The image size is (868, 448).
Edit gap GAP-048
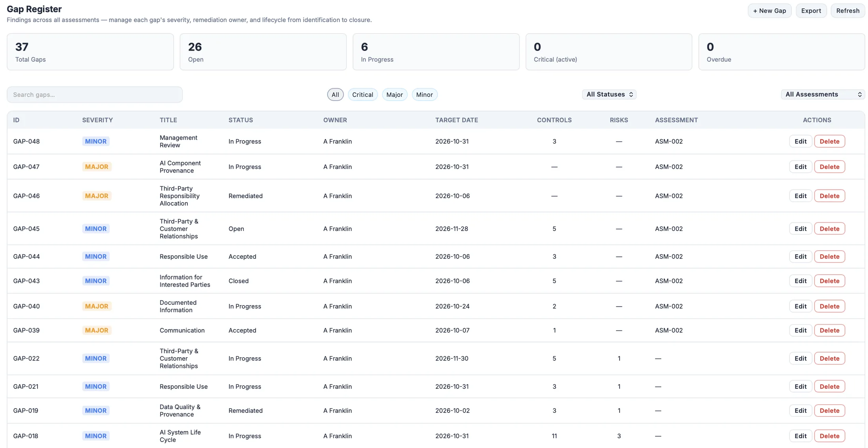(x=801, y=141)
